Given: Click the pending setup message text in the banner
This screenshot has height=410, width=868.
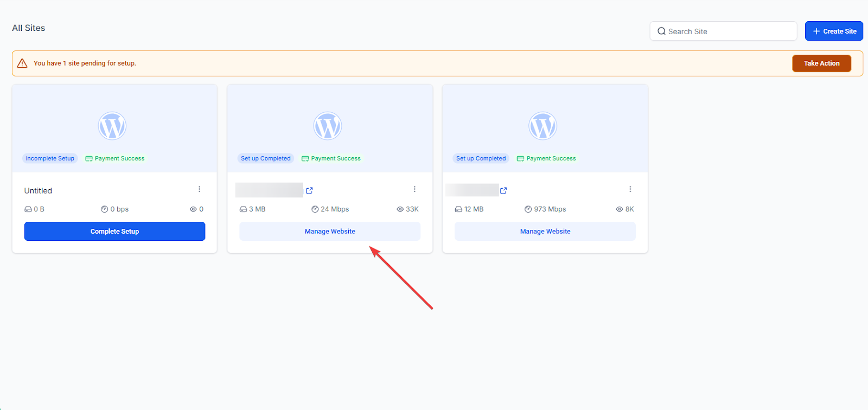Looking at the screenshot, I should [x=85, y=63].
